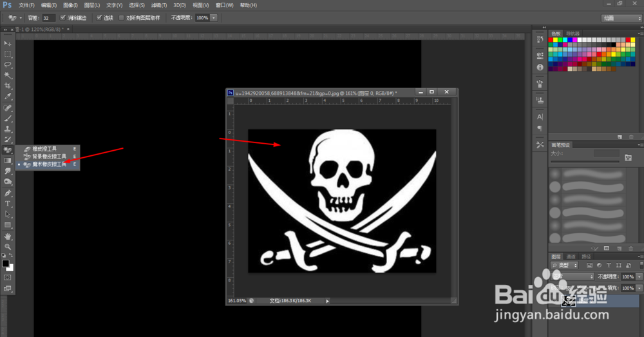Toggle smart object filter in Layers panel
Viewport: 644px width, 337px height.
coord(629,265)
